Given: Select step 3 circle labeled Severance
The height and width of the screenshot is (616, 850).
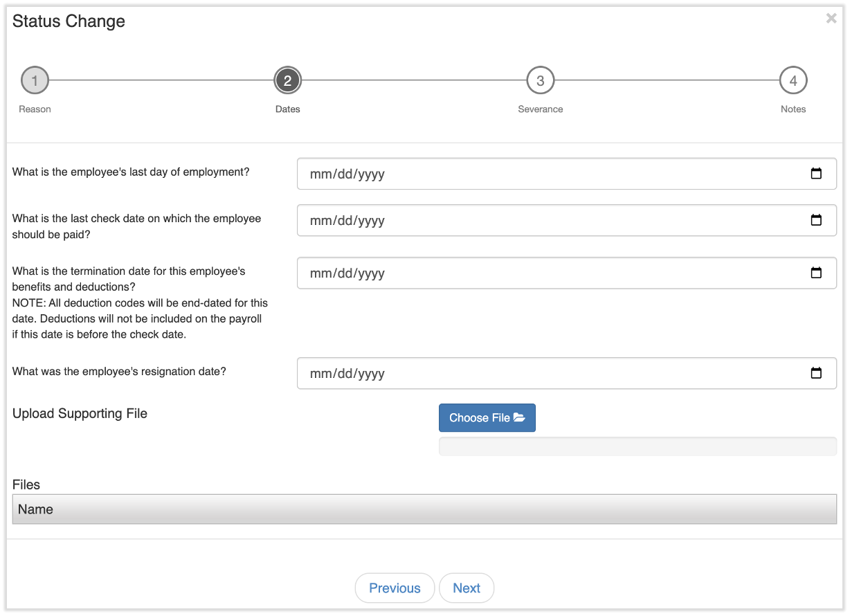Looking at the screenshot, I should click(x=541, y=80).
